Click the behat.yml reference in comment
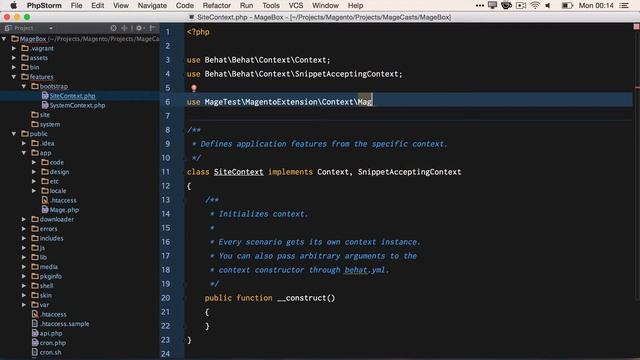 tap(364, 270)
